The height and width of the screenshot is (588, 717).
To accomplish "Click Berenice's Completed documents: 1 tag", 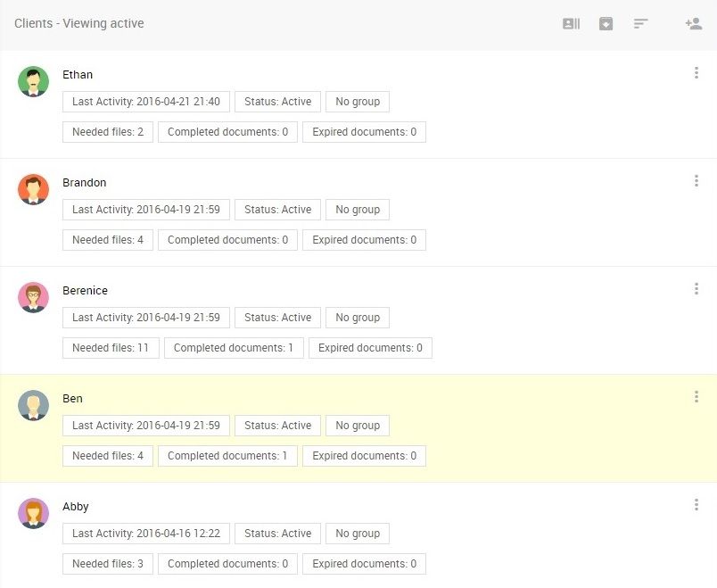I will (x=234, y=348).
